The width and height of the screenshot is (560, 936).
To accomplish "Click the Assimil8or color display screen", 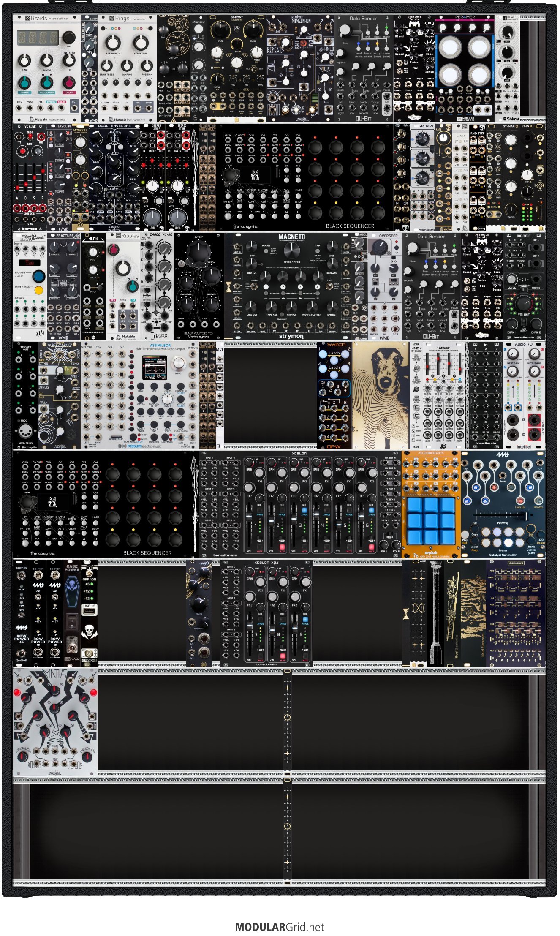I will coord(155,367).
